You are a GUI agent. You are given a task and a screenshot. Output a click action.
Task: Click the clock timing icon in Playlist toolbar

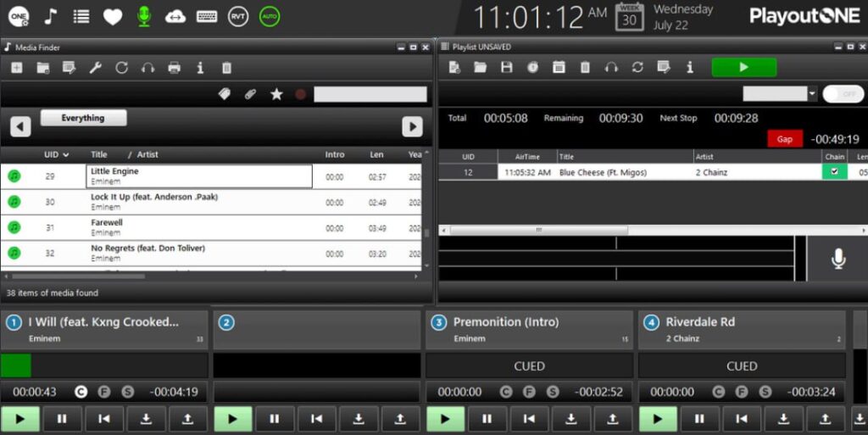click(532, 68)
